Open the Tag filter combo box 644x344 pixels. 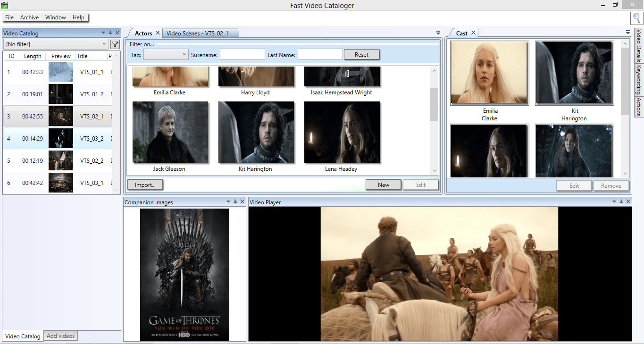166,55
